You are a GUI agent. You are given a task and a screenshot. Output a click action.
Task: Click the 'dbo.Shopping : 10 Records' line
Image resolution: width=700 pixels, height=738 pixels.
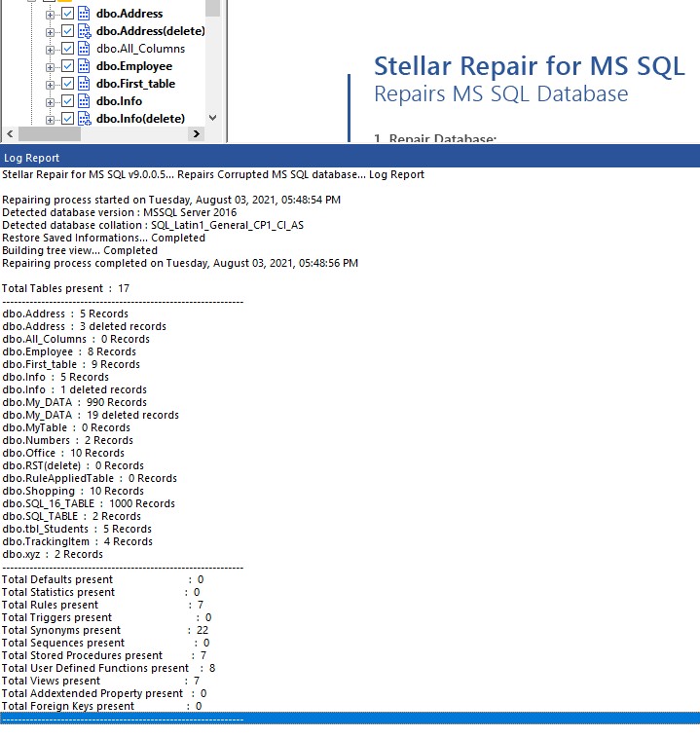click(x=73, y=491)
